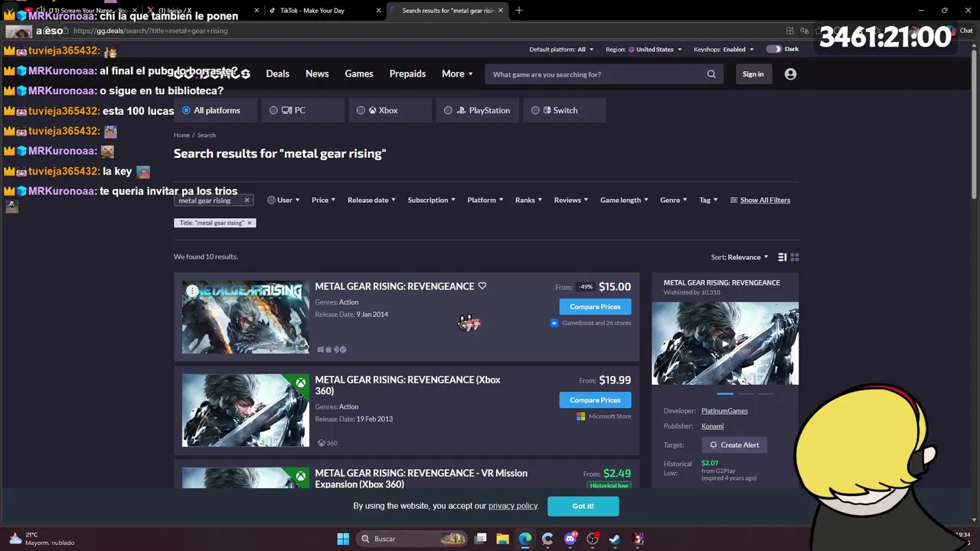Image resolution: width=980 pixels, height=551 pixels.
Task: Open a new browser tab
Action: 518,10
